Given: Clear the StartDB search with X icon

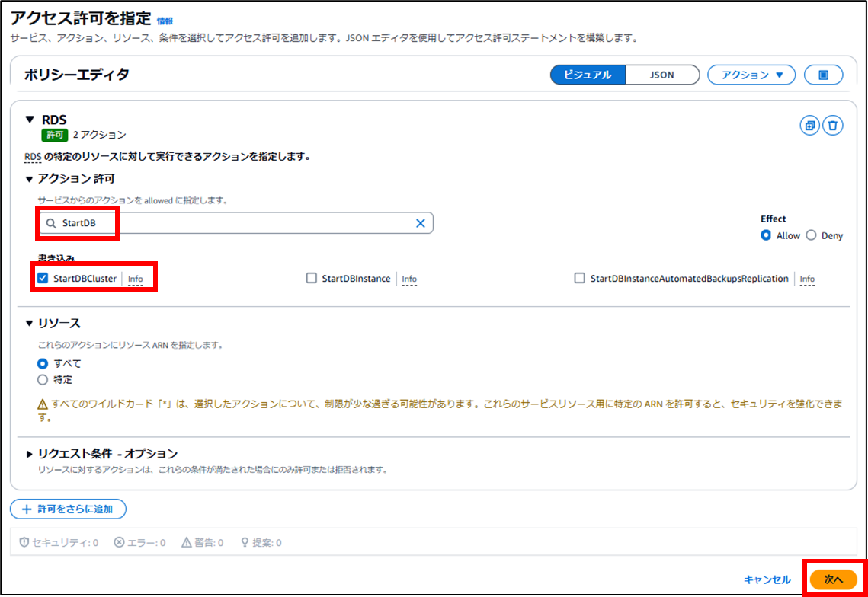Looking at the screenshot, I should tap(420, 223).
